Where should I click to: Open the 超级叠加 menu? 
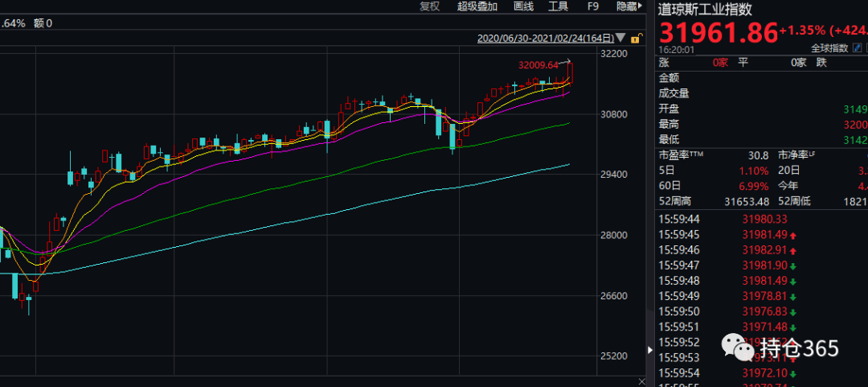coord(477,6)
